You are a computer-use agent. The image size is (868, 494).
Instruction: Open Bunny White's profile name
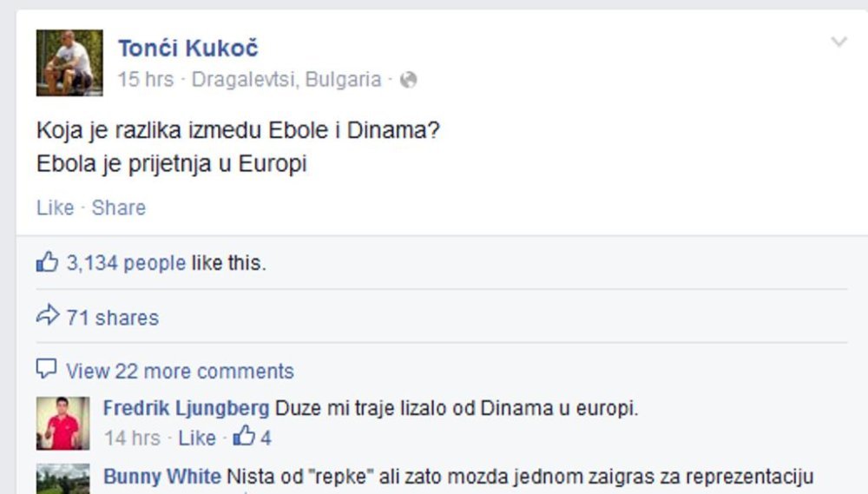(x=162, y=477)
